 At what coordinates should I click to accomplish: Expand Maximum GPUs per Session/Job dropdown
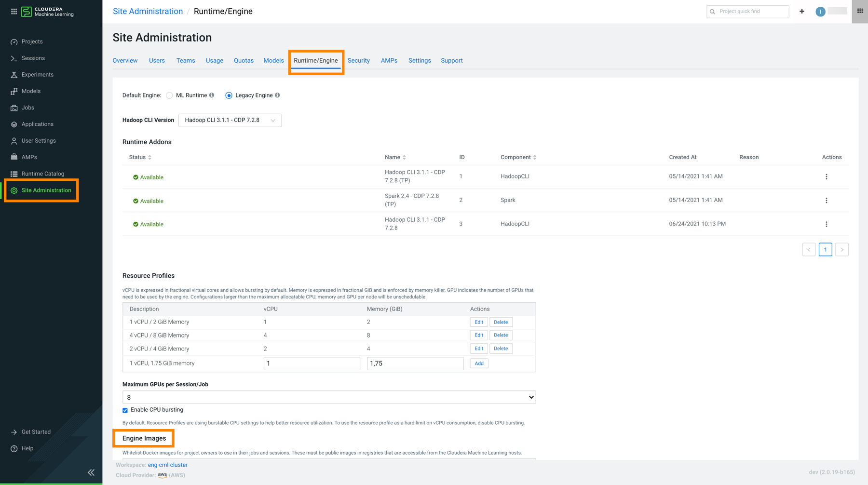329,397
